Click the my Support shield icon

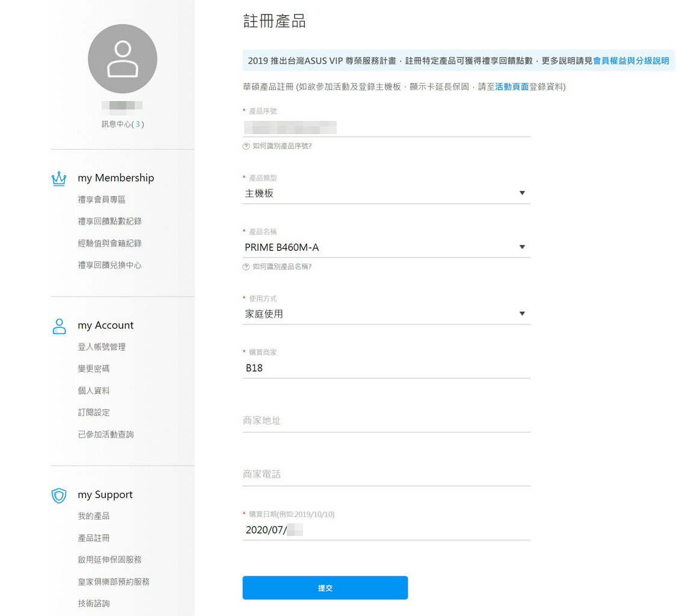59,496
